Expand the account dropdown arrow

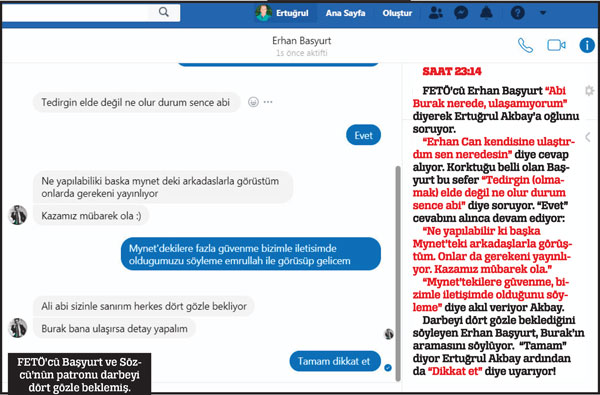pos(543,13)
